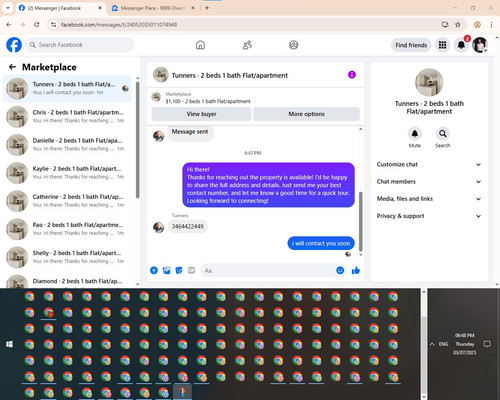Choose a GIF from the composer
The width and height of the screenshot is (500, 400).
[191, 270]
